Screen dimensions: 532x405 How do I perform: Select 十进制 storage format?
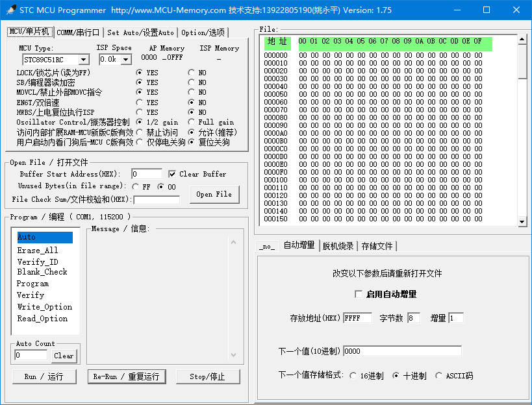396,376
